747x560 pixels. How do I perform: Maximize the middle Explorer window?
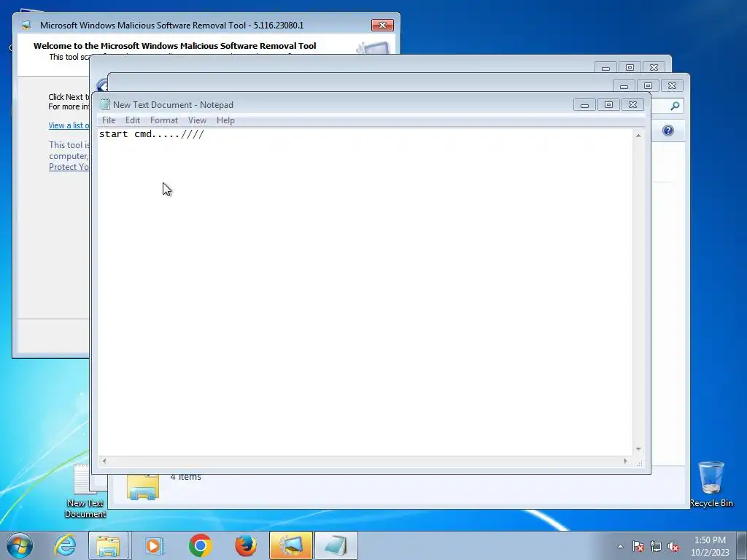coord(648,86)
